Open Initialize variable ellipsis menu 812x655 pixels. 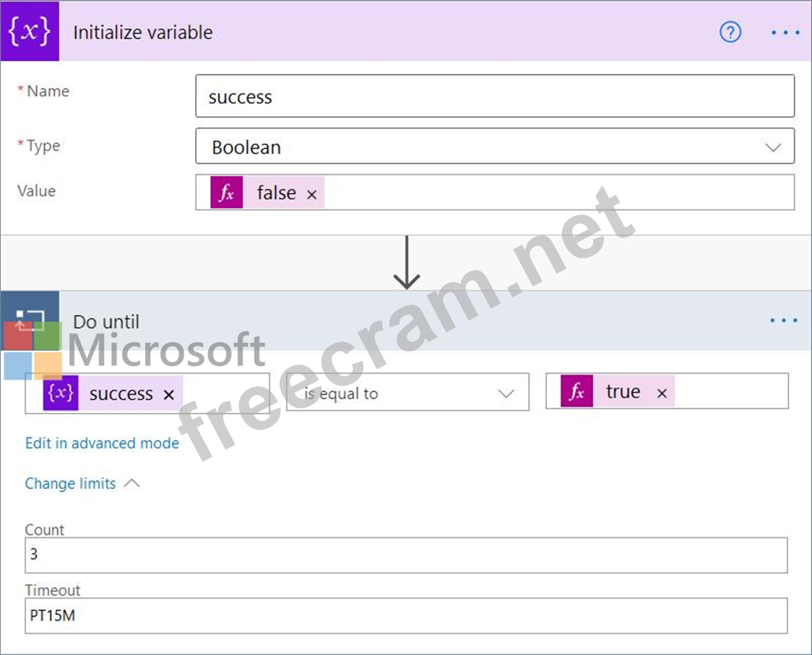tap(785, 32)
